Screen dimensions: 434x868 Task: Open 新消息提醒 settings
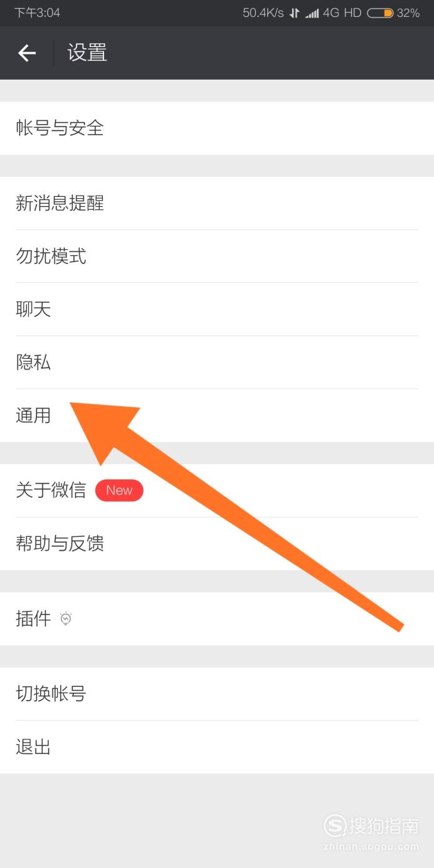coord(217,203)
